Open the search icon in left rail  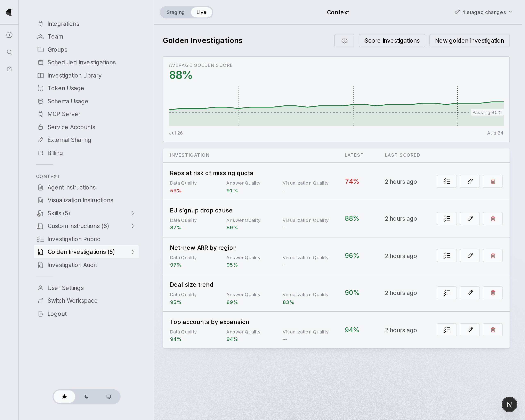tap(9, 52)
